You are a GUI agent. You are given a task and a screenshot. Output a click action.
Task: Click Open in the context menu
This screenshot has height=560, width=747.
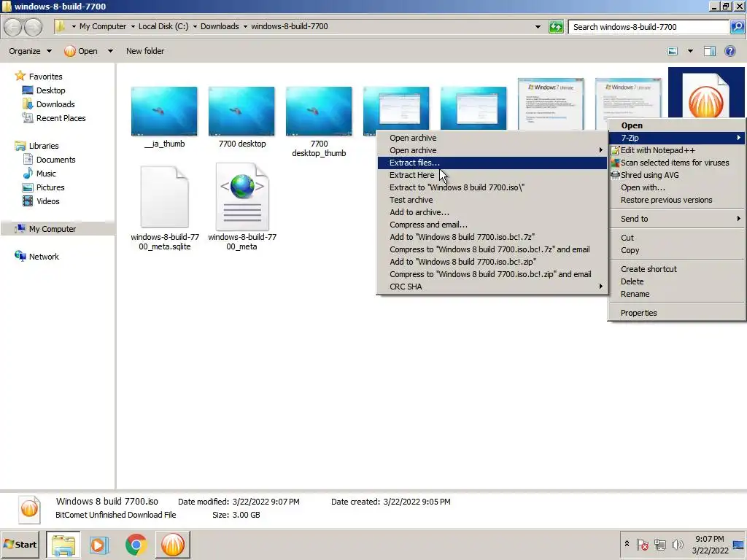click(677, 125)
